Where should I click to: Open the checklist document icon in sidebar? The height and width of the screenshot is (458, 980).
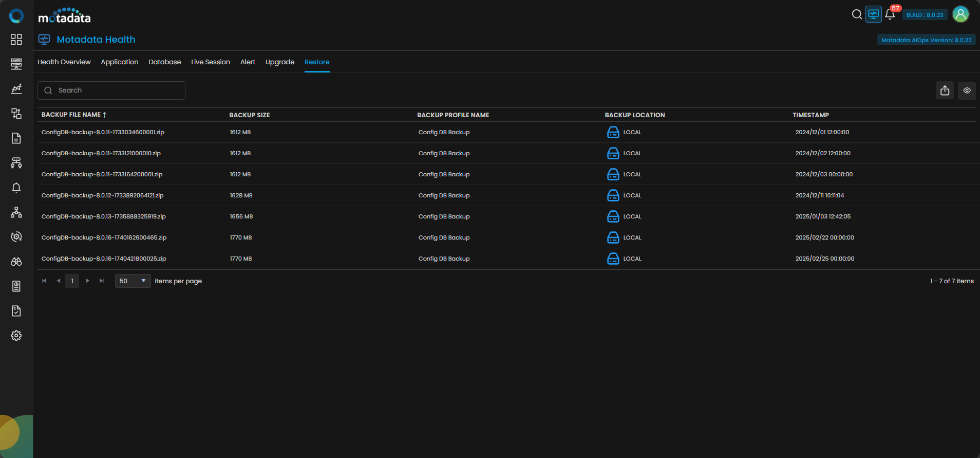click(16, 311)
